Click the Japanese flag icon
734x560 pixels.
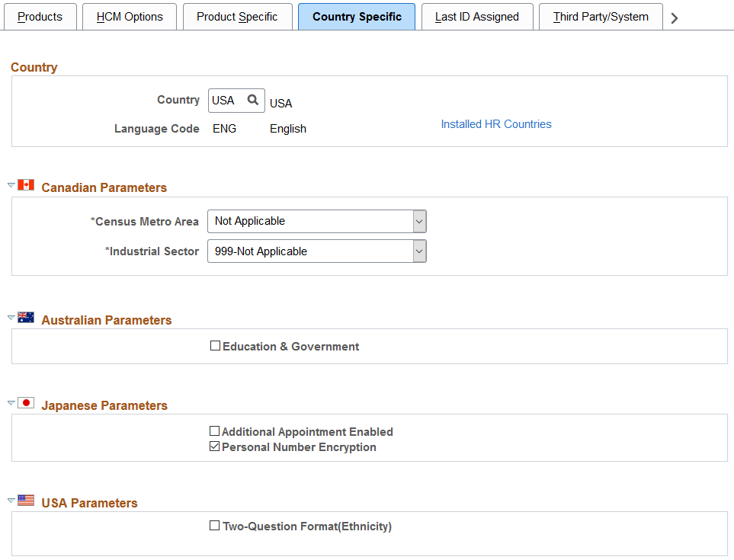26,402
